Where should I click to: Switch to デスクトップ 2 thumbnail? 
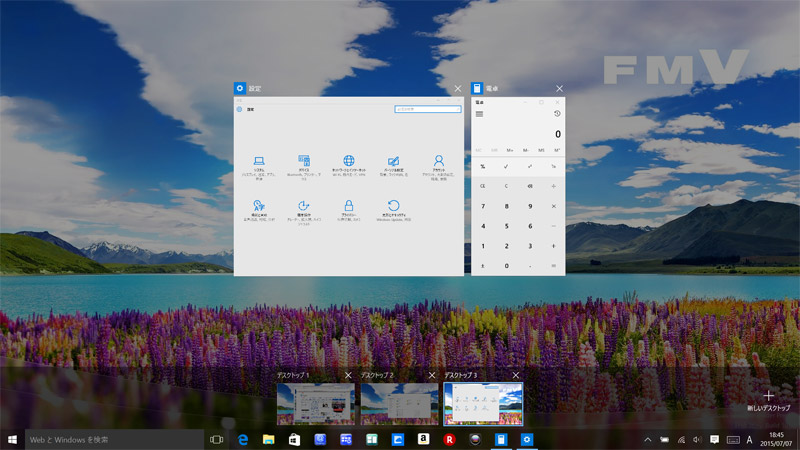tap(398, 404)
